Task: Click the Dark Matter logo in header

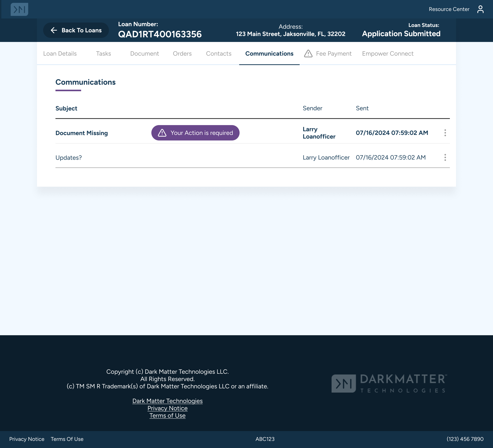Action: (x=19, y=9)
